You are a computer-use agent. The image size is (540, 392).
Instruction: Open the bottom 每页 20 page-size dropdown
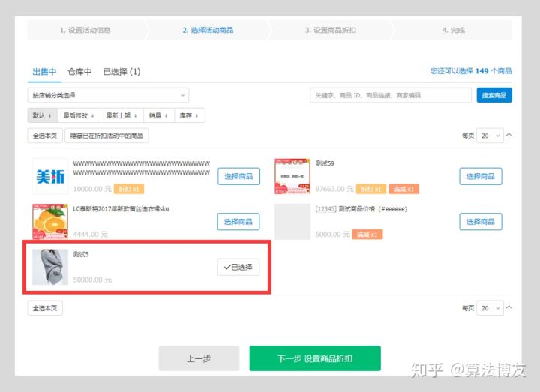(491, 308)
